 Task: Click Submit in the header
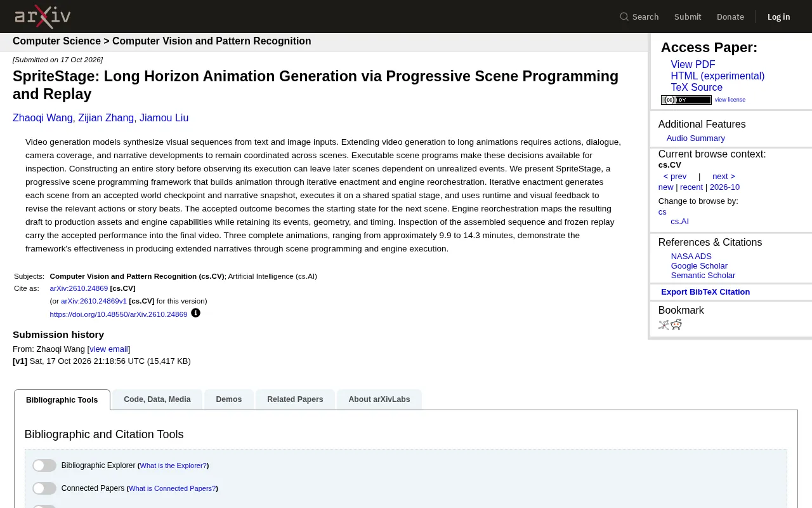pos(688,17)
